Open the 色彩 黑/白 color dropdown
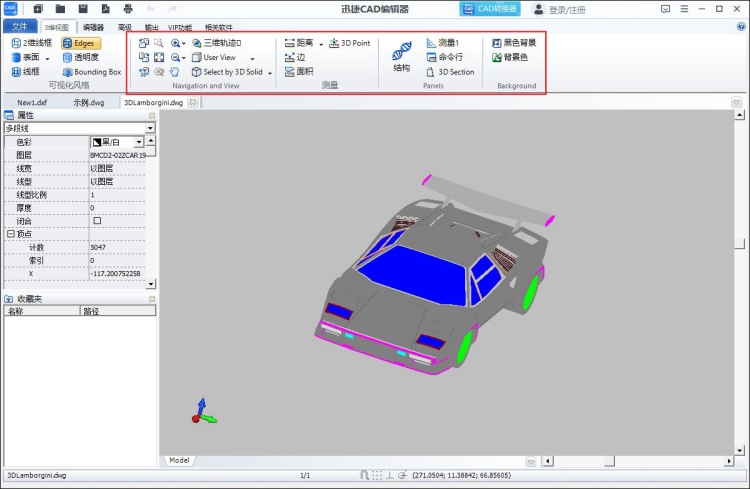Viewport: 750px width, 489px height. click(x=139, y=142)
